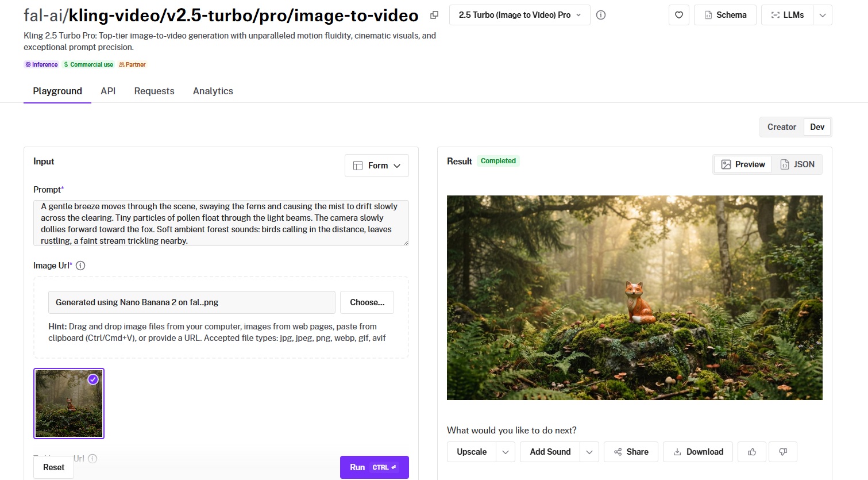This screenshot has width=868, height=480.
Task: Switch to Dev mode
Action: (817, 127)
